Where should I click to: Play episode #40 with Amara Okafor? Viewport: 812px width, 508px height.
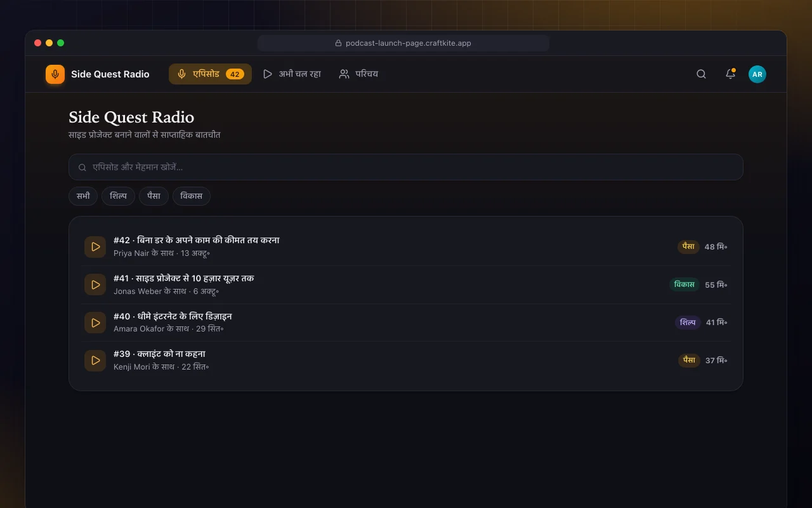[x=95, y=323]
